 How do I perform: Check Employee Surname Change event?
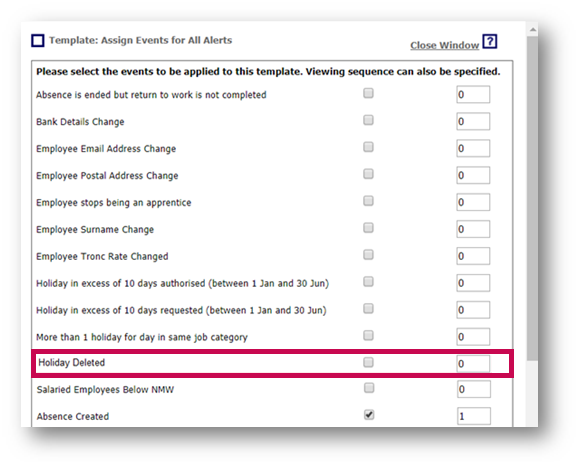pyautogui.click(x=368, y=227)
